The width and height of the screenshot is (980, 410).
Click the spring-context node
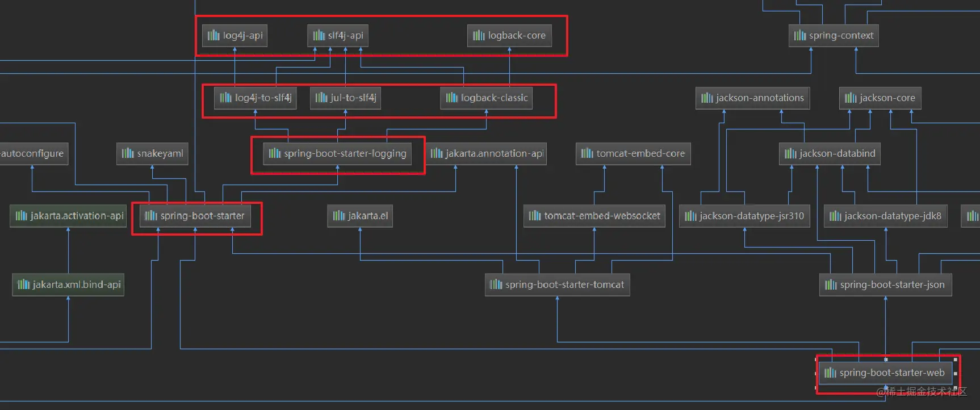point(834,36)
